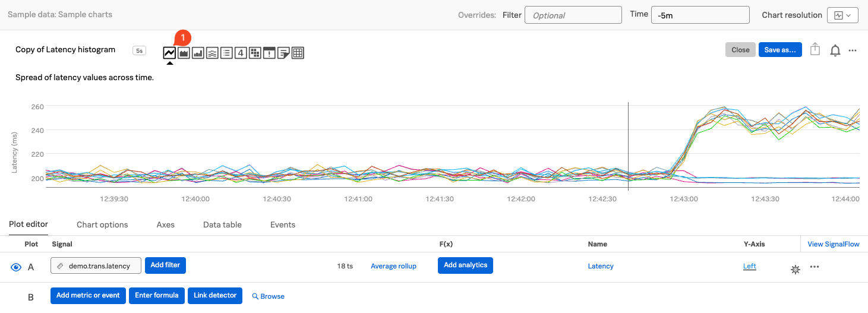Choose the heatmap chart type
868x313 pixels.
pos(255,53)
